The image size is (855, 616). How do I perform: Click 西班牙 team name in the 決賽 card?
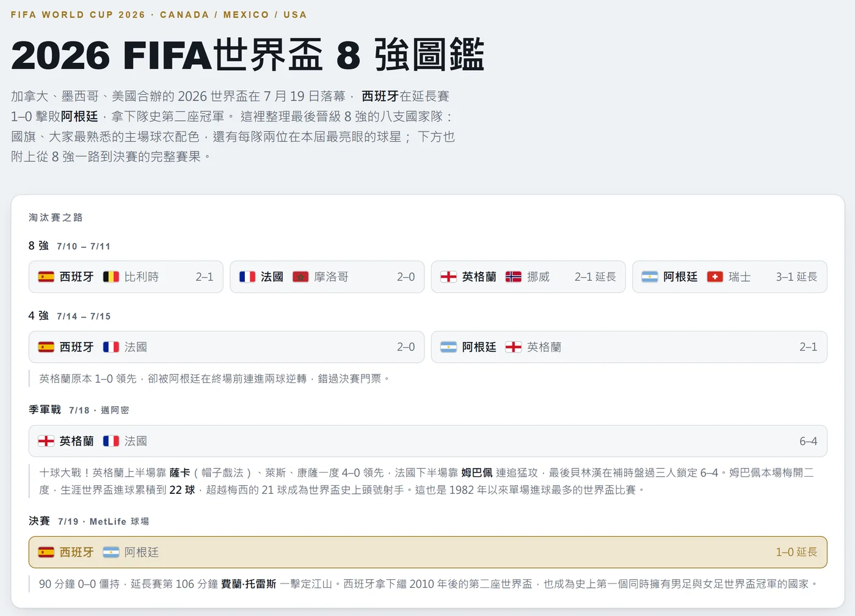click(x=76, y=552)
